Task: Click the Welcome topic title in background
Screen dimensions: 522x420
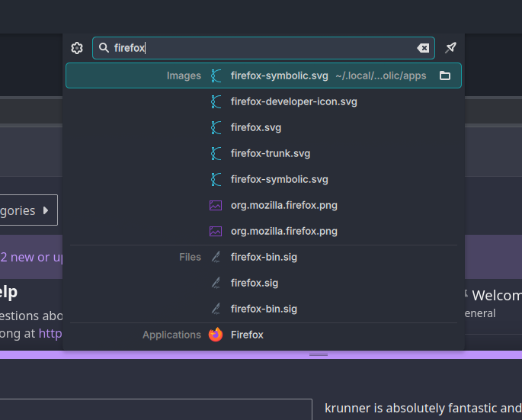Action: (497, 296)
